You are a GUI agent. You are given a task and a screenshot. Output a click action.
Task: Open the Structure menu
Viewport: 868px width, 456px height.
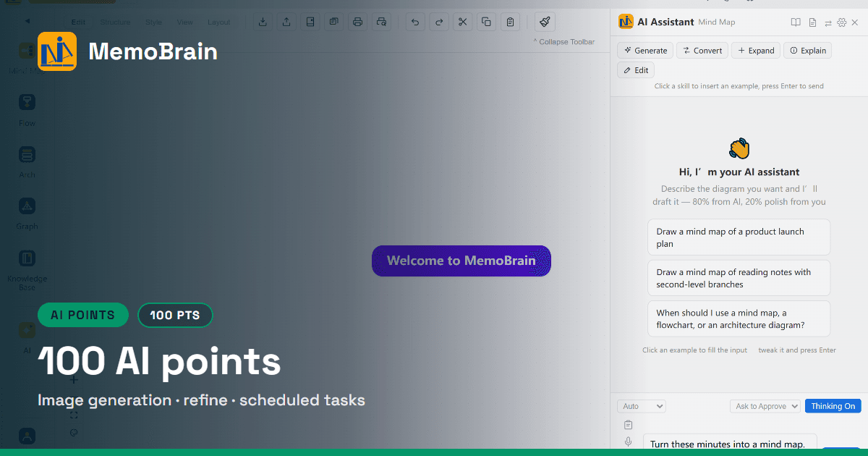[x=116, y=22]
